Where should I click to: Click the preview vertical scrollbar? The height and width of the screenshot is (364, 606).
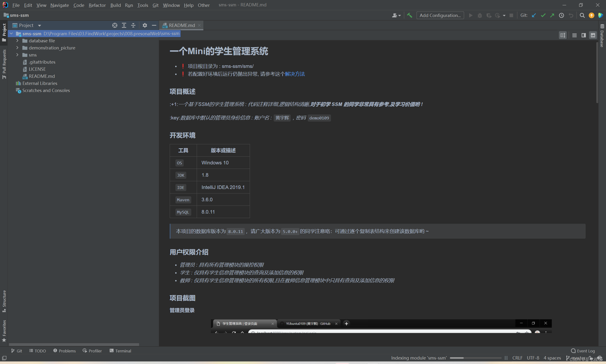597,72
